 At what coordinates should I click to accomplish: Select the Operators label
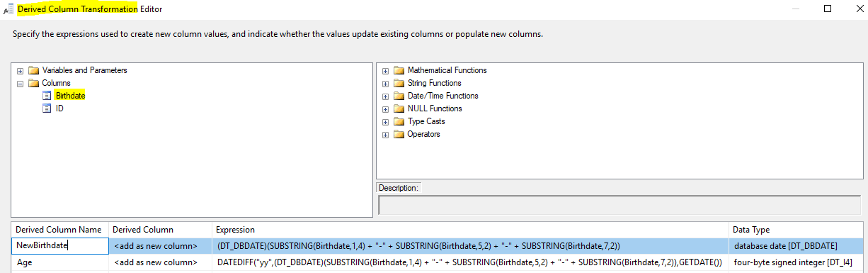[x=423, y=135]
